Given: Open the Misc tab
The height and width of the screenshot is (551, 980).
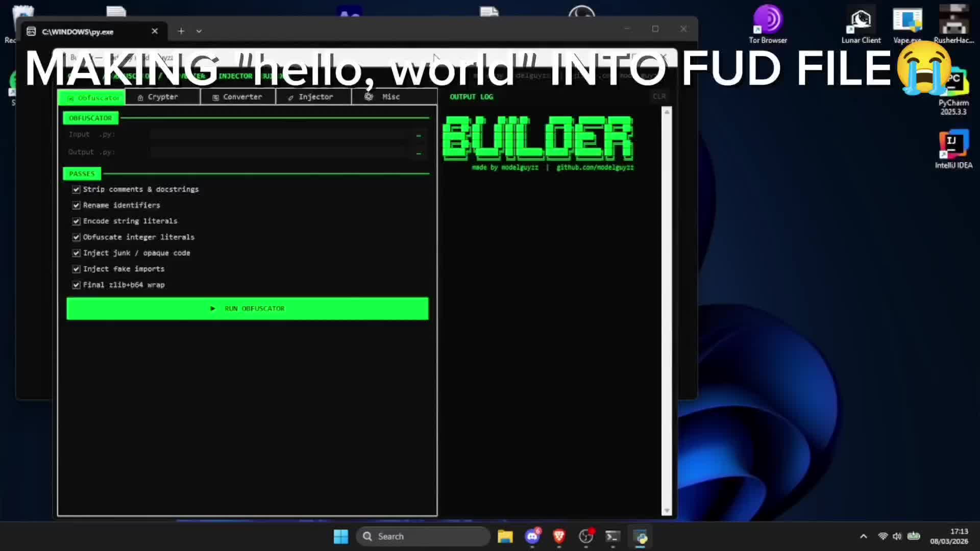Looking at the screenshot, I should click(x=394, y=97).
